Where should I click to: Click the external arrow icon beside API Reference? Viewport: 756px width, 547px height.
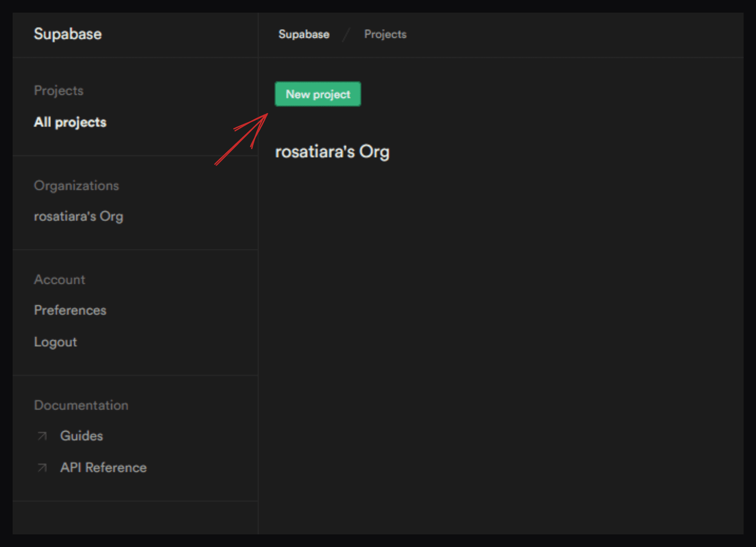42,467
